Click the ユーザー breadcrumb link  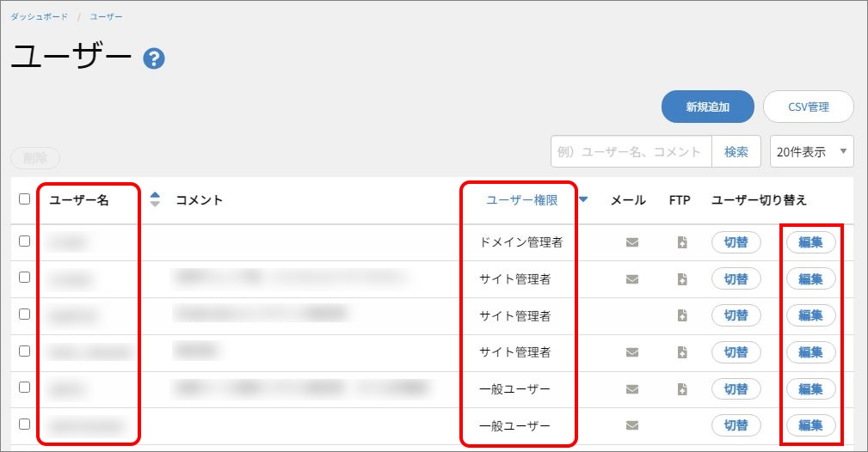[x=107, y=16]
